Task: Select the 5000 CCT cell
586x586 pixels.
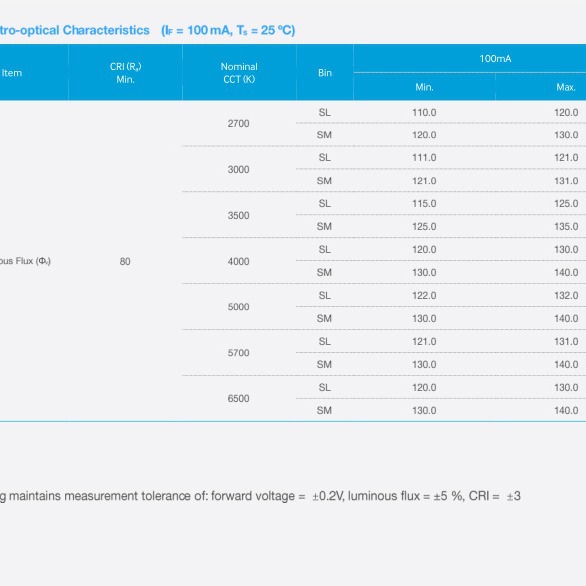Action: click(x=238, y=307)
